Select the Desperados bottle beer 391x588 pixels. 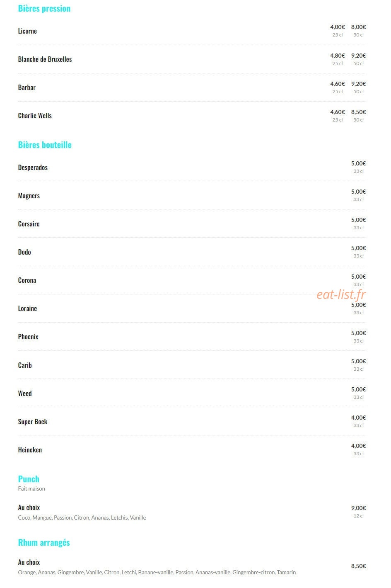(x=33, y=168)
